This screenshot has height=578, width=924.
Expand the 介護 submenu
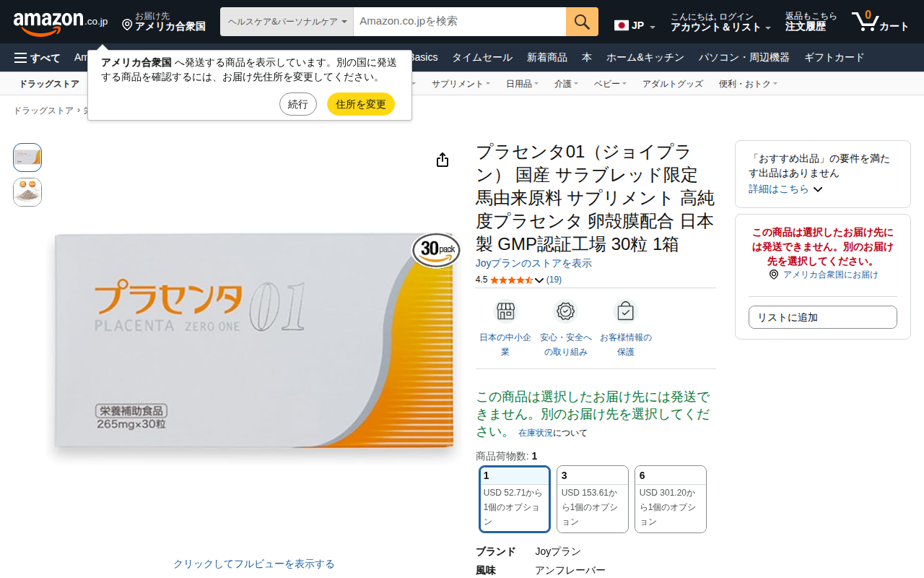pos(567,84)
